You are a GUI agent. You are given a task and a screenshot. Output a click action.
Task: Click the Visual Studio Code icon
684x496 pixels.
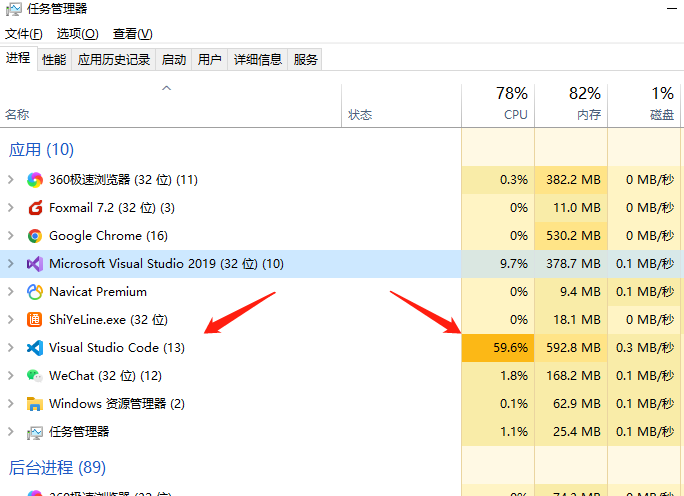click(35, 348)
